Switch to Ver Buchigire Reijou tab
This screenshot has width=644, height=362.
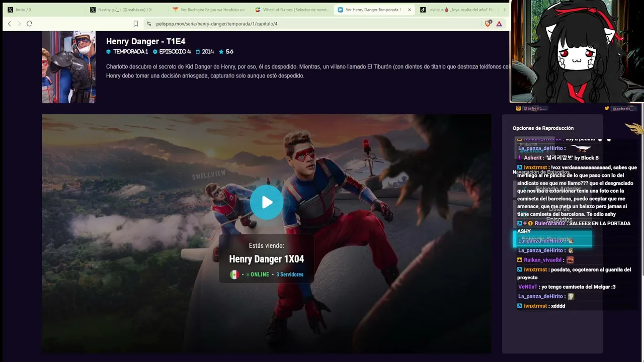(208, 10)
